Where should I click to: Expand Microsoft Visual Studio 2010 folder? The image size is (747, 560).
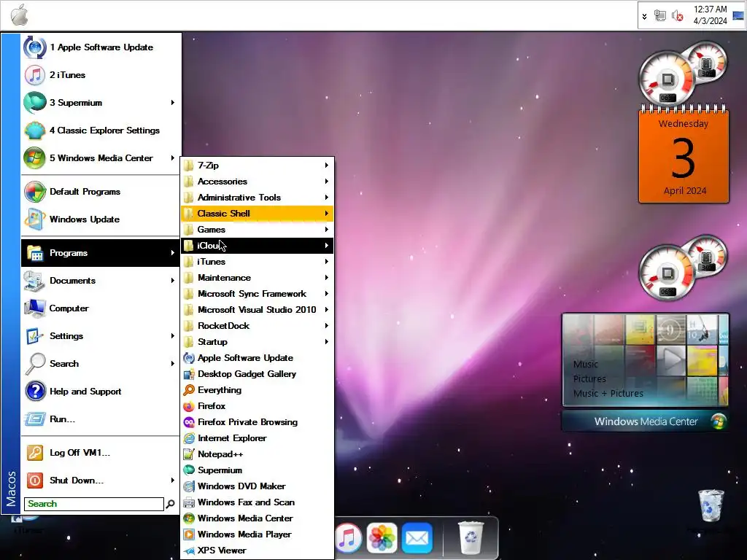258,309
